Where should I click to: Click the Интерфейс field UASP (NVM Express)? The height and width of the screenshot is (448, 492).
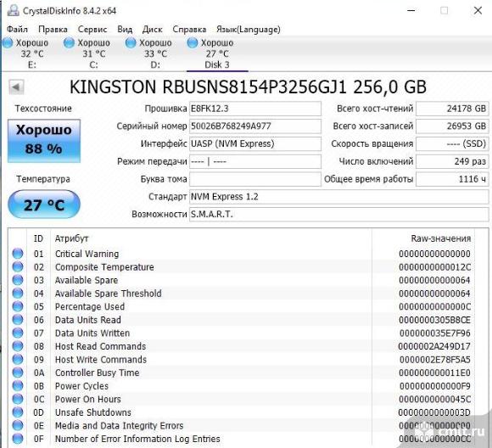pos(255,143)
